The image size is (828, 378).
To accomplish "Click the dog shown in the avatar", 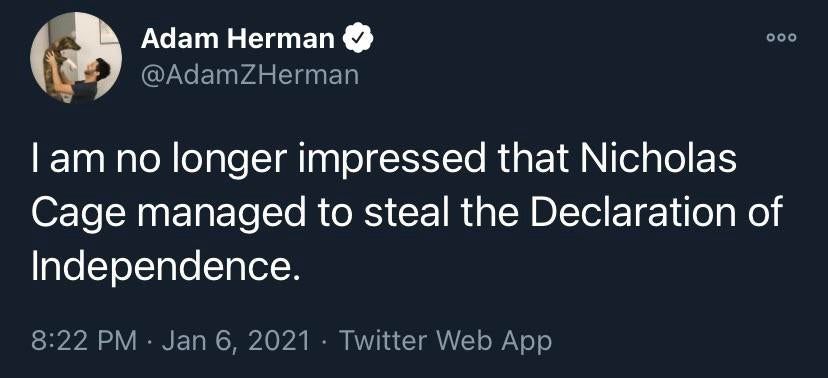I will pos(60,61).
